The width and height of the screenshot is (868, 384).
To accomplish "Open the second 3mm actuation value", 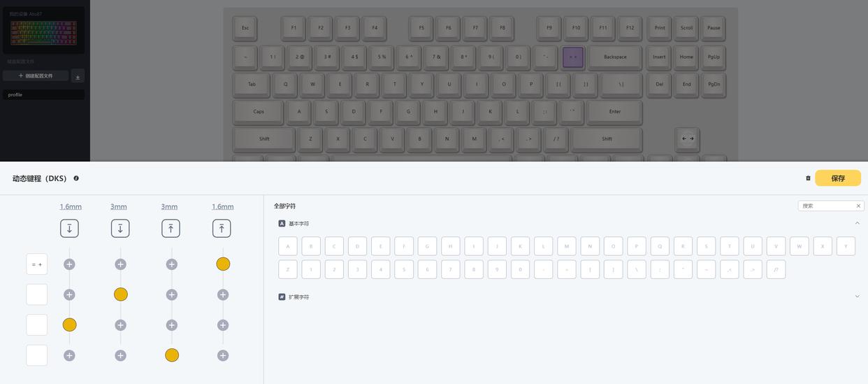I will coord(170,206).
